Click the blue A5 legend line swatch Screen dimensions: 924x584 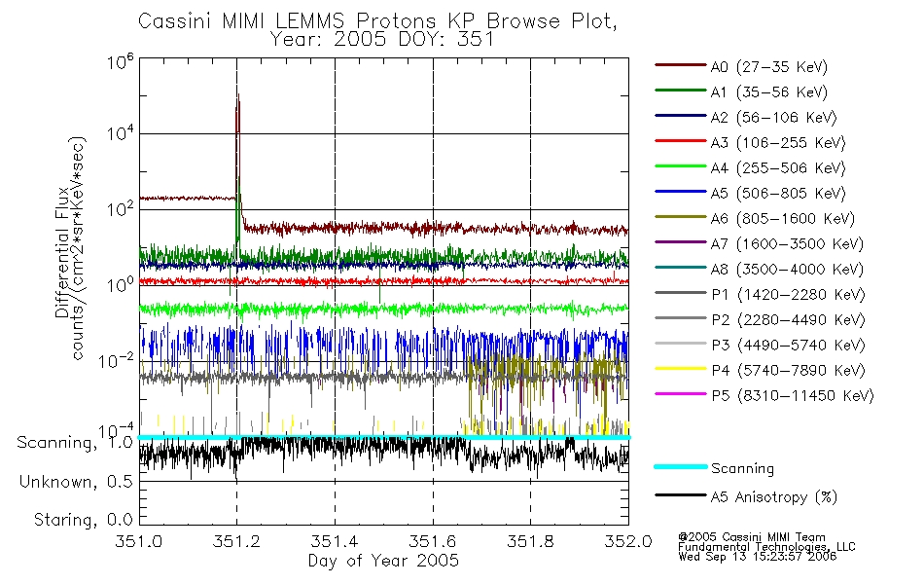click(681, 192)
